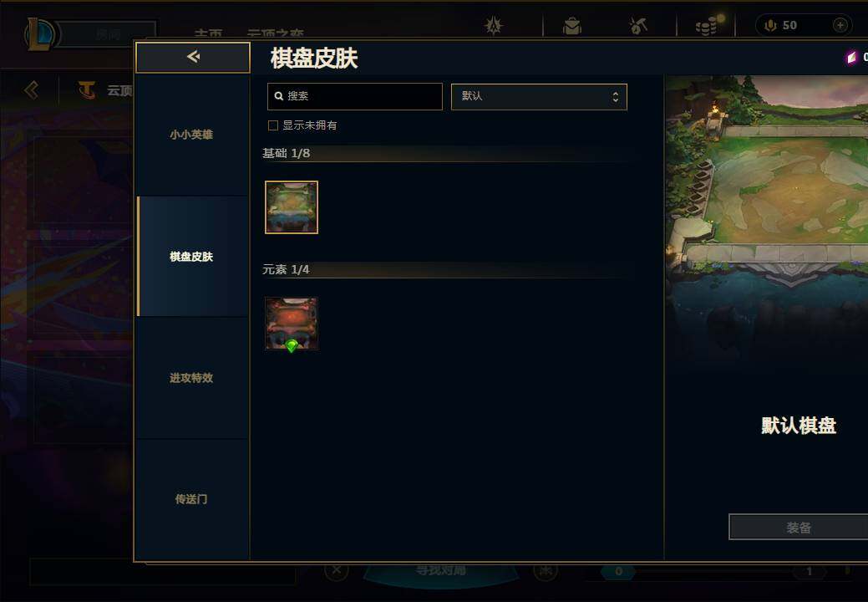Open the 传送门 tab
This screenshot has height=602, width=868.
click(192, 499)
